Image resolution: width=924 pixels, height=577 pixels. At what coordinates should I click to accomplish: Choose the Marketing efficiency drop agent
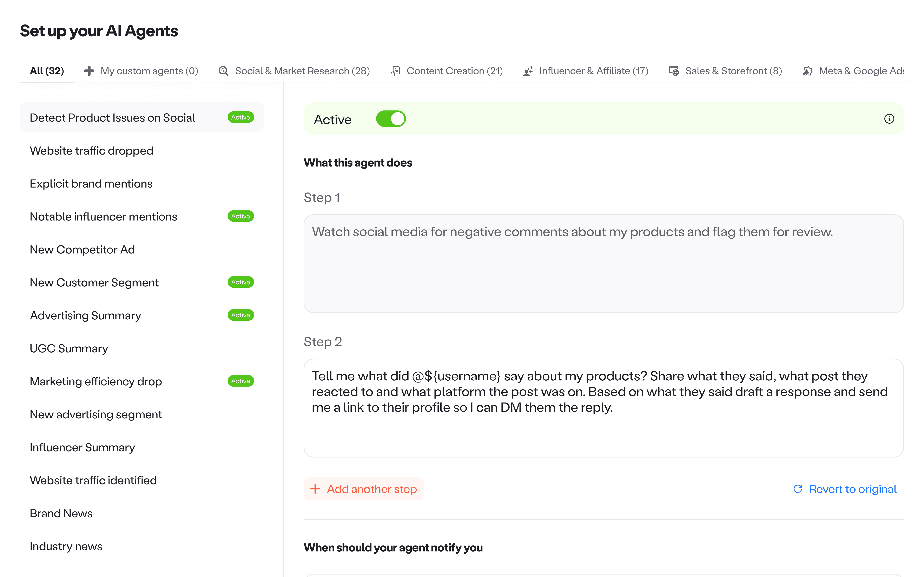(x=96, y=382)
